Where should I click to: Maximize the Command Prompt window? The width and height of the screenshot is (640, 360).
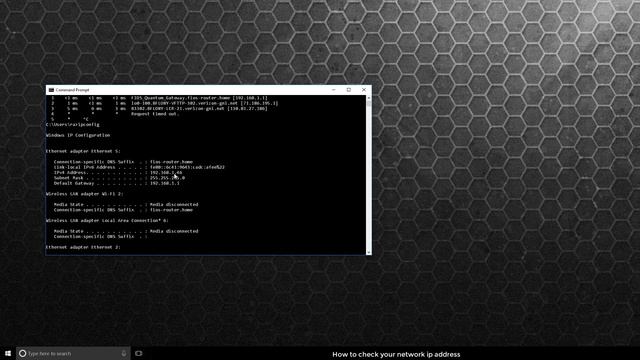(349, 90)
